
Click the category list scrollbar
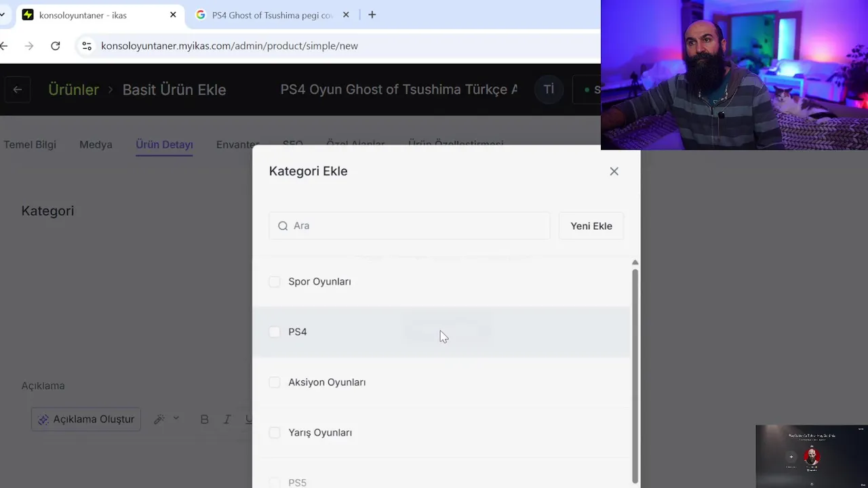(x=635, y=375)
